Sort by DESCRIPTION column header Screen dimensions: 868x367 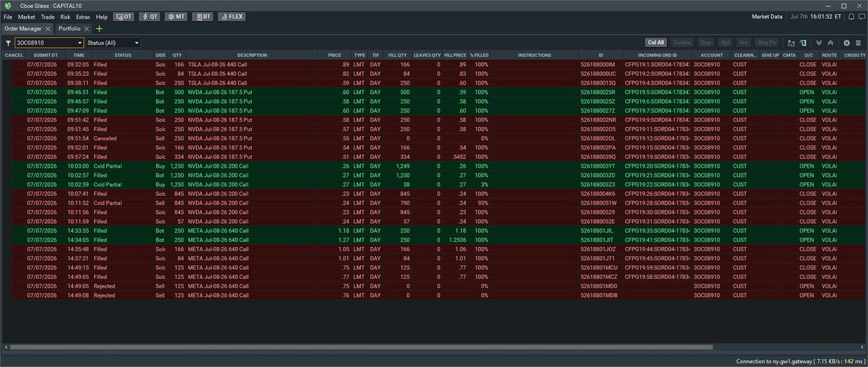coord(252,55)
